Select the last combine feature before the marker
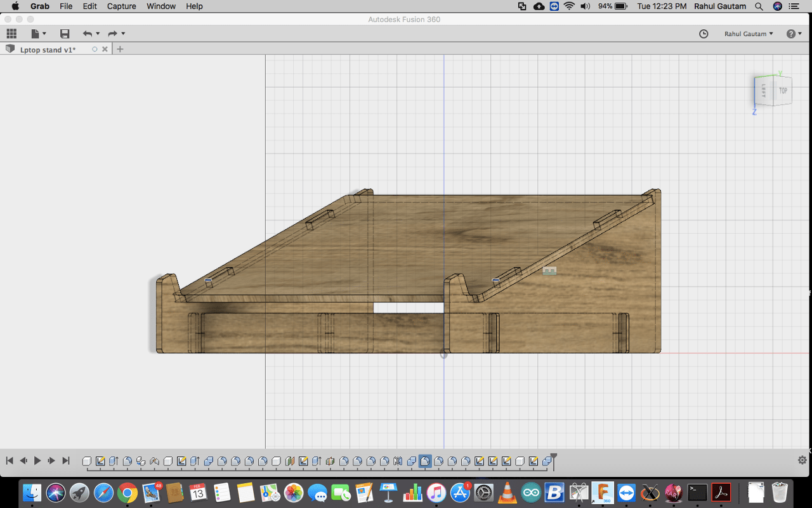Image resolution: width=812 pixels, height=508 pixels. (x=547, y=461)
